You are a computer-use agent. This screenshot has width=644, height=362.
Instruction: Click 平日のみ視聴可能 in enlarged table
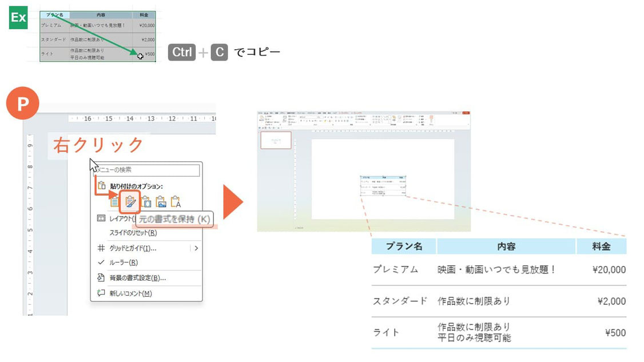[x=474, y=338]
